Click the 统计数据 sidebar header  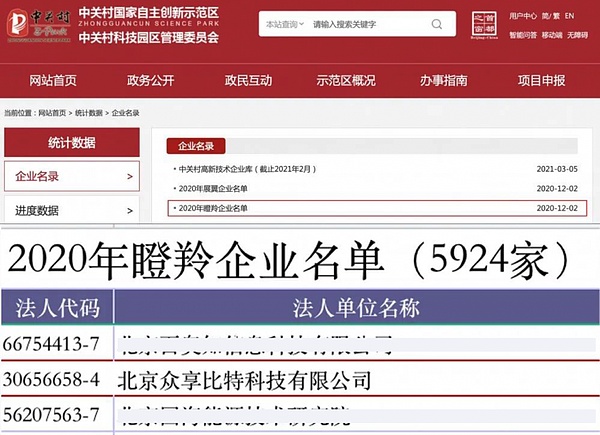(x=72, y=142)
